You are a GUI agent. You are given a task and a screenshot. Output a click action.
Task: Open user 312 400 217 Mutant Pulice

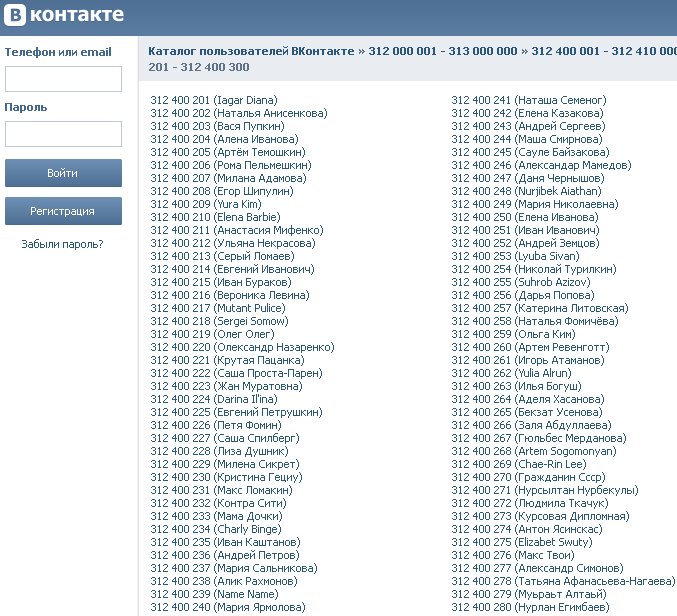click(218, 308)
